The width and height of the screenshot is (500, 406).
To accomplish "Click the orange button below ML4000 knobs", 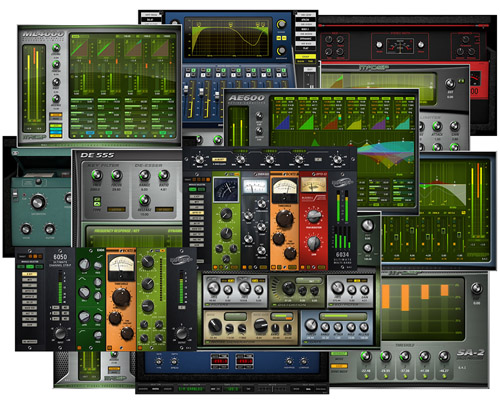I will [56, 115].
